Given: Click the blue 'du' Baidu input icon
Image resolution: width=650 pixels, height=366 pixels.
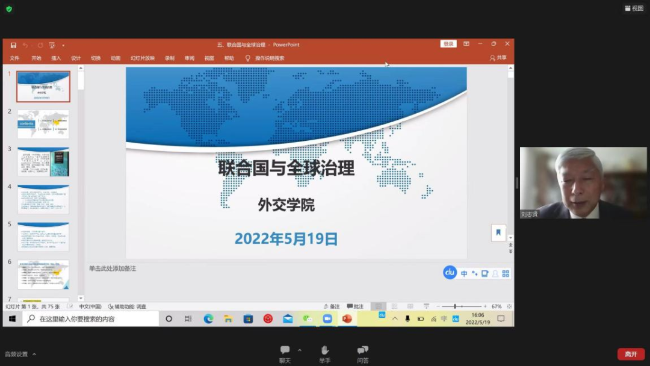Looking at the screenshot, I should click(x=450, y=272).
